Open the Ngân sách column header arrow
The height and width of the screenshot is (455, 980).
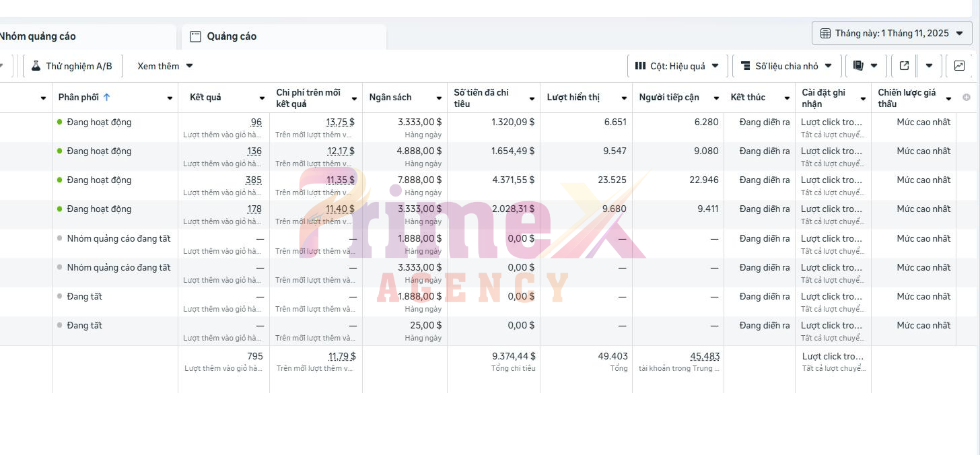439,98
